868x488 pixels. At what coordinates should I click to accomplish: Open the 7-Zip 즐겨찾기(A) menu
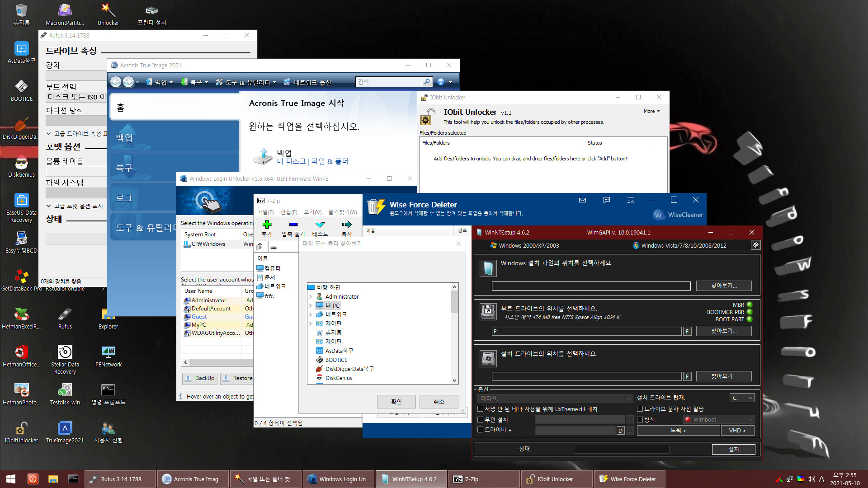point(342,212)
